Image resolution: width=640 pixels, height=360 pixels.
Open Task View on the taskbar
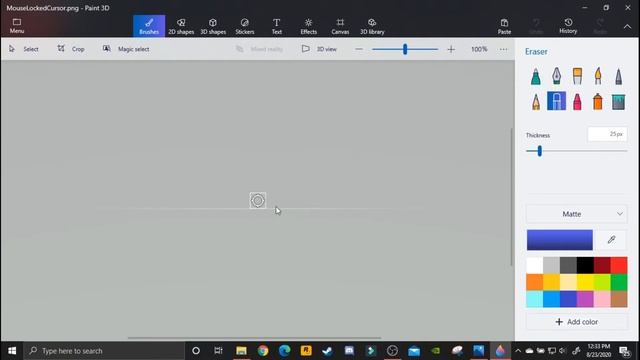click(218, 351)
